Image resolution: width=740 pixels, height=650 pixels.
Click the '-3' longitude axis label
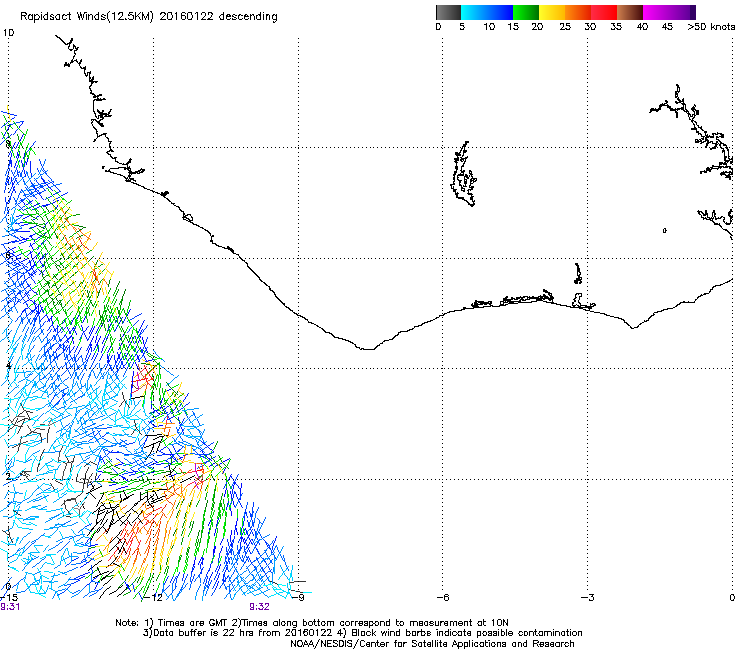pos(587,597)
